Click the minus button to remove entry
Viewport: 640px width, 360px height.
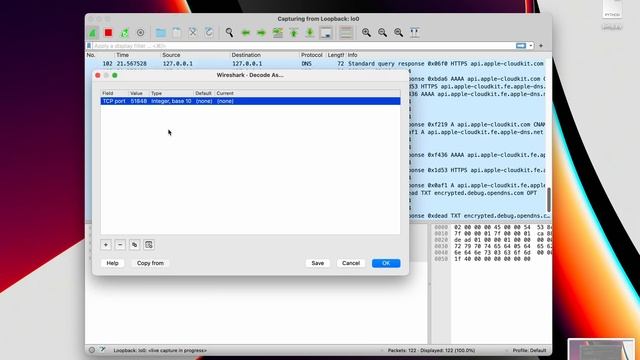click(x=120, y=245)
